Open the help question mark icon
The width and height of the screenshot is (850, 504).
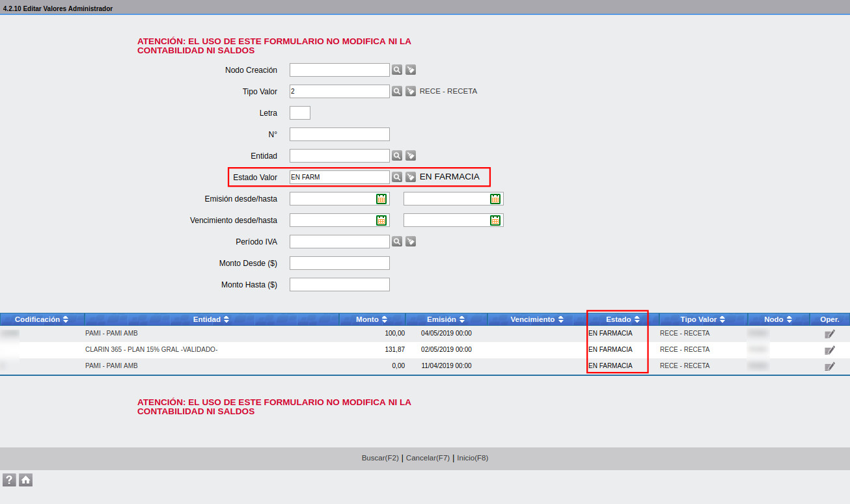coord(9,480)
